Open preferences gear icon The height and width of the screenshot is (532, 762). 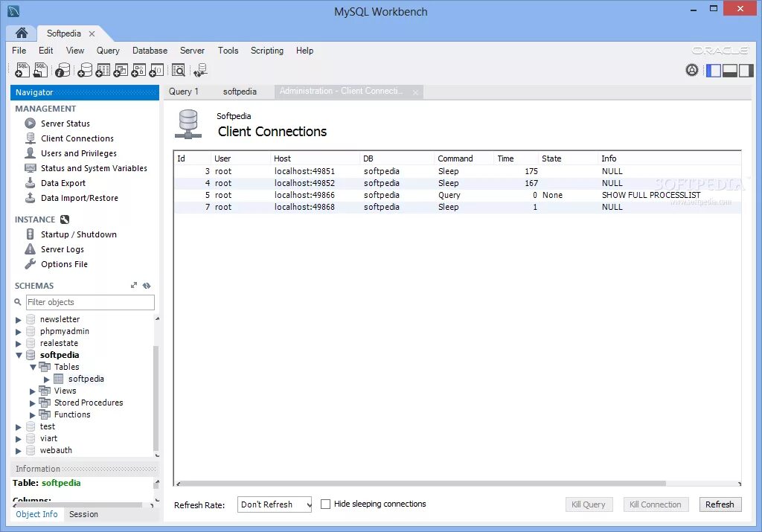click(692, 70)
